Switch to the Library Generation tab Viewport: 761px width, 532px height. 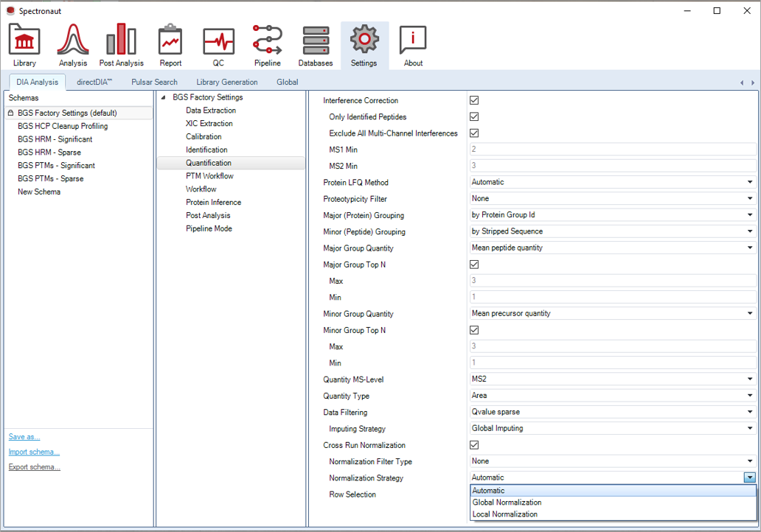pyautogui.click(x=226, y=82)
